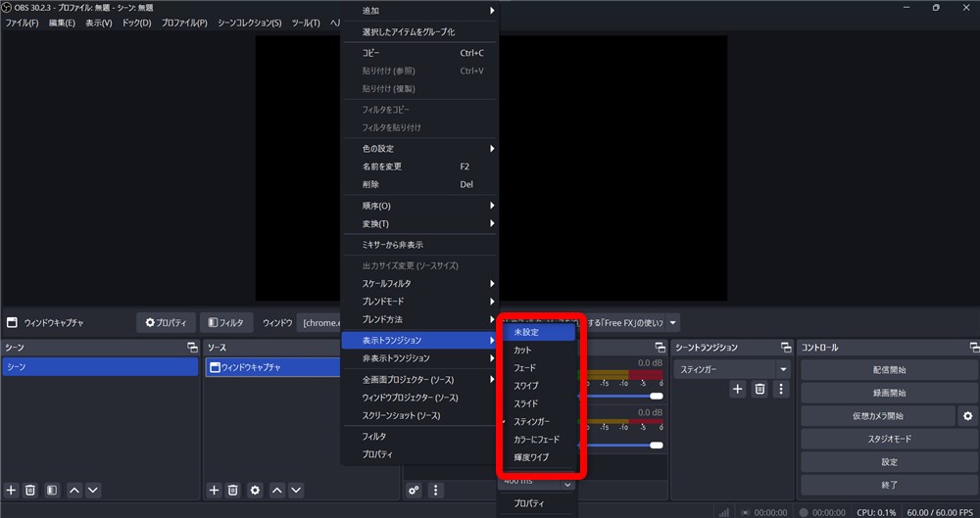Screen dimensions: 980x518
Task: Select 名前を変更 in context menu
Action: point(420,166)
